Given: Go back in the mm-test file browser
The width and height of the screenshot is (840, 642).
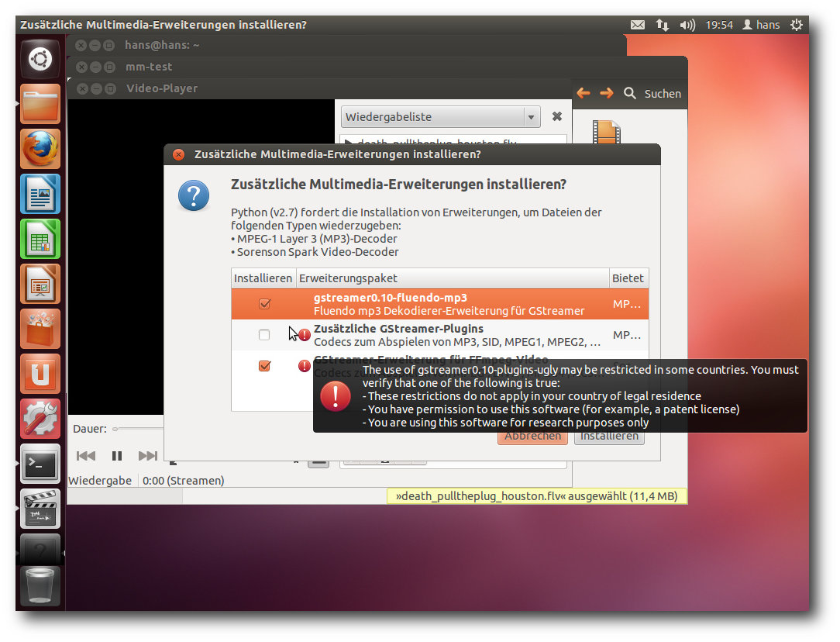Looking at the screenshot, I should [584, 93].
